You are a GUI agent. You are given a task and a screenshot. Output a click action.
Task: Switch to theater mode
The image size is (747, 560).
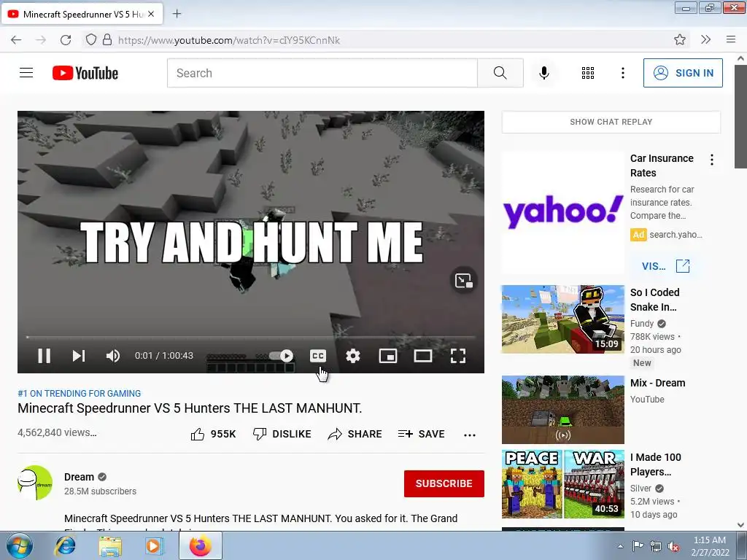coord(423,356)
